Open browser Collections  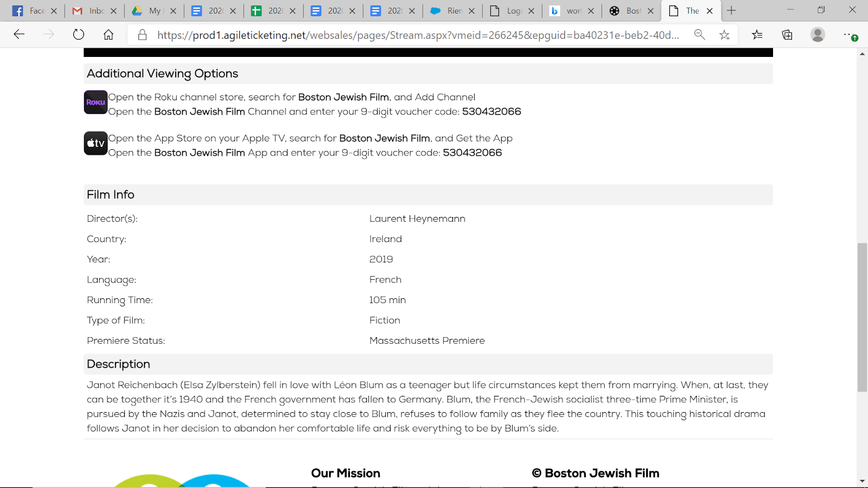pyautogui.click(x=787, y=35)
